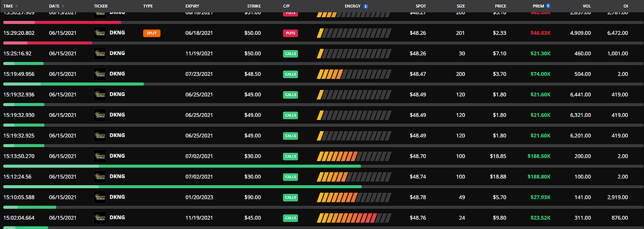Click the $27.93K premium value
Viewport: 644px width, 229px height.
point(541,197)
